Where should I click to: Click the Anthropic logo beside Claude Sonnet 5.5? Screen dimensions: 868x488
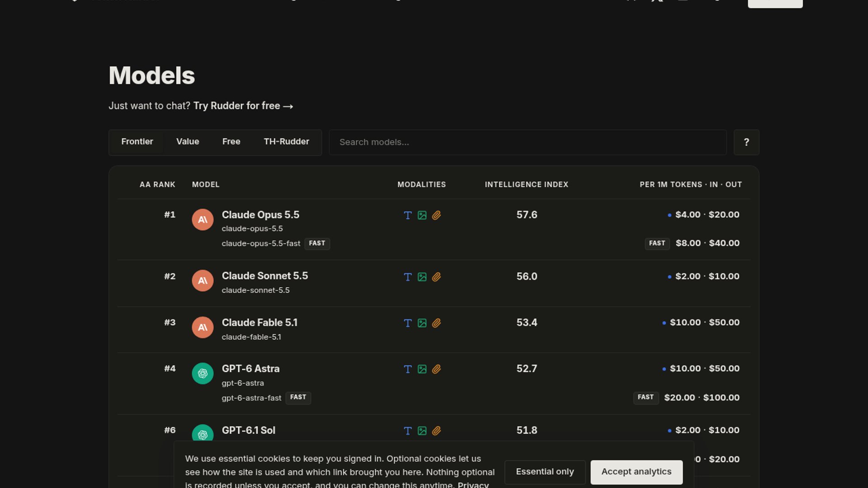tap(203, 281)
